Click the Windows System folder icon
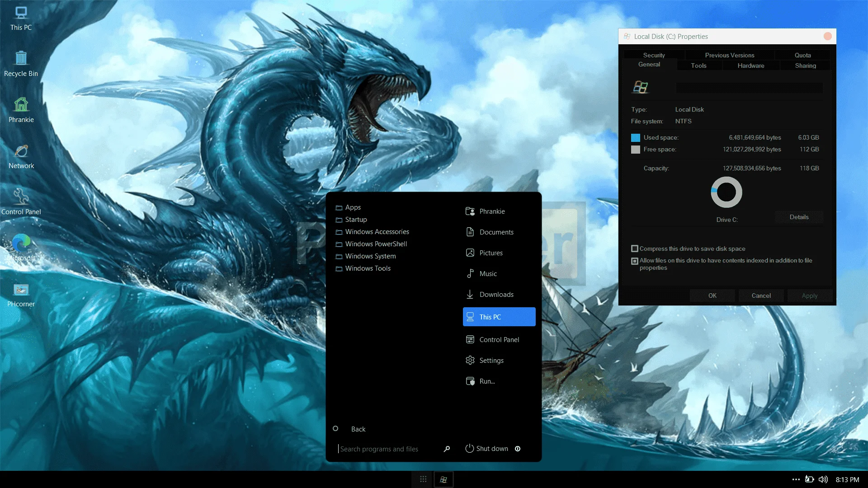The image size is (868, 488). coord(339,256)
